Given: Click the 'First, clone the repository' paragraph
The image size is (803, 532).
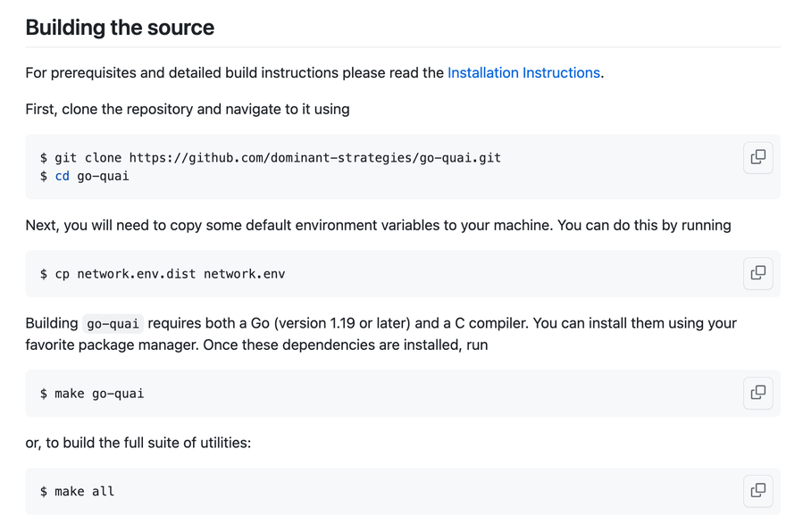Looking at the screenshot, I should [x=188, y=109].
